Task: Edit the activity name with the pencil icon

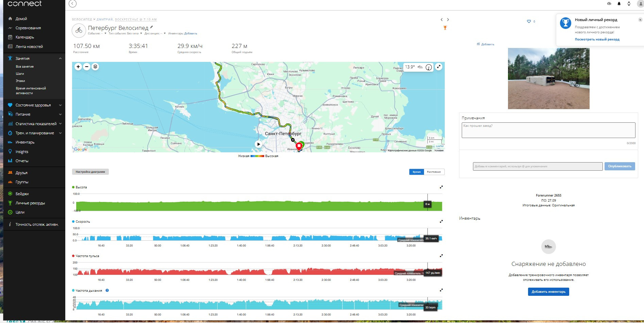Action: click(x=152, y=27)
